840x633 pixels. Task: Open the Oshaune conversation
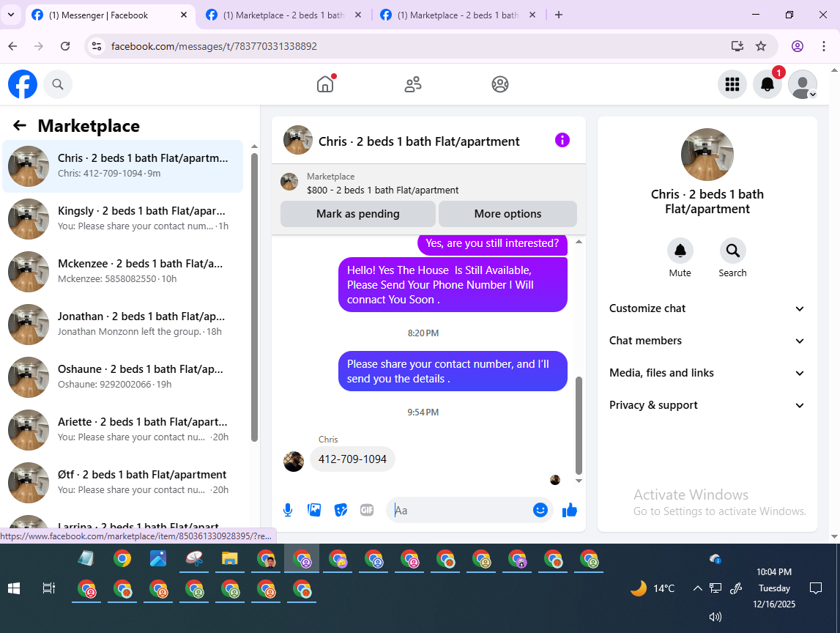click(x=123, y=377)
